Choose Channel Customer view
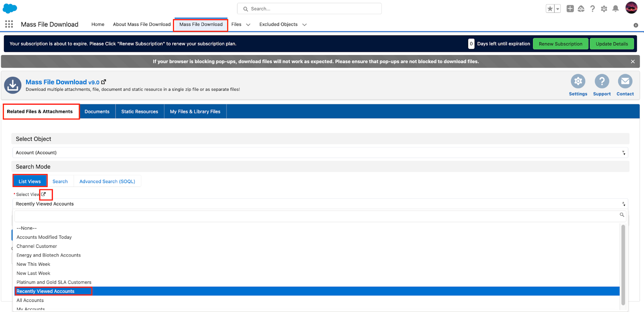 [x=317, y=246]
